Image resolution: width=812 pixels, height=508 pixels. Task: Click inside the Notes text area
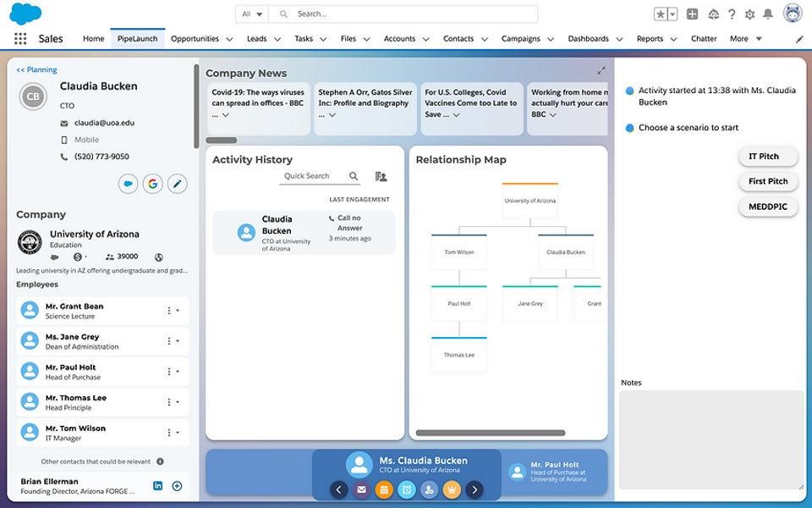711,439
